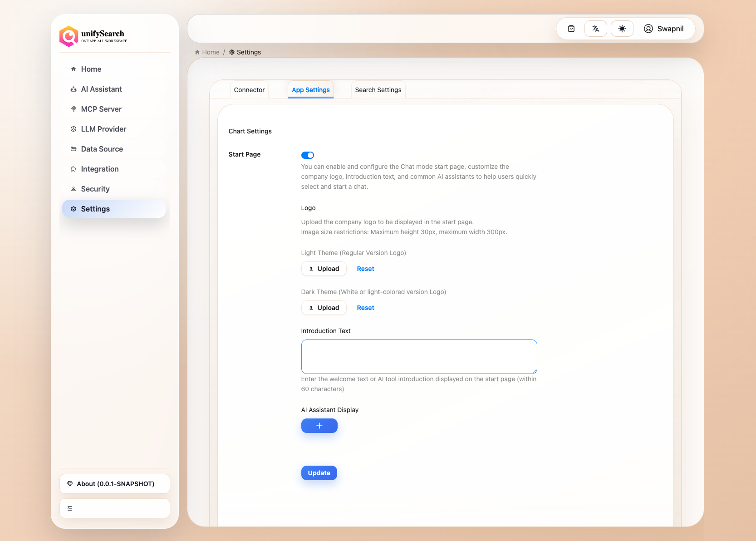The height and width of the screenshot is (541, 756).
Task: Click the Data Source sidebar icon
Action: point(74,149)
